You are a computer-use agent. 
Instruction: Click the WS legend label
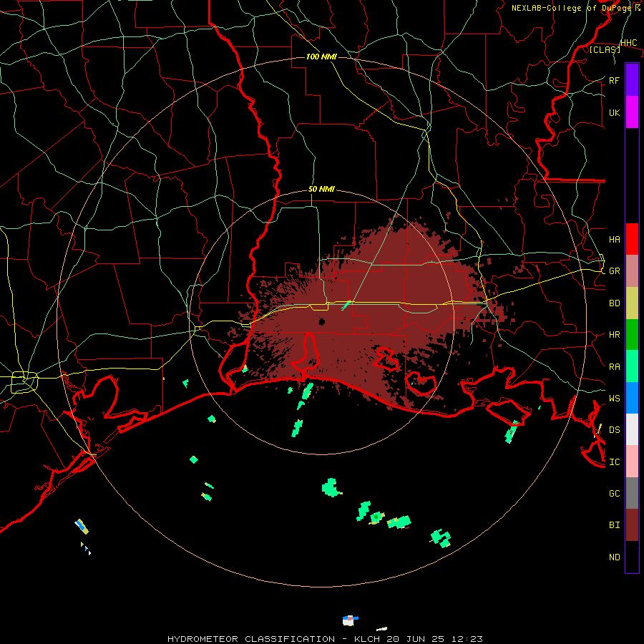[x=615, y=398]
